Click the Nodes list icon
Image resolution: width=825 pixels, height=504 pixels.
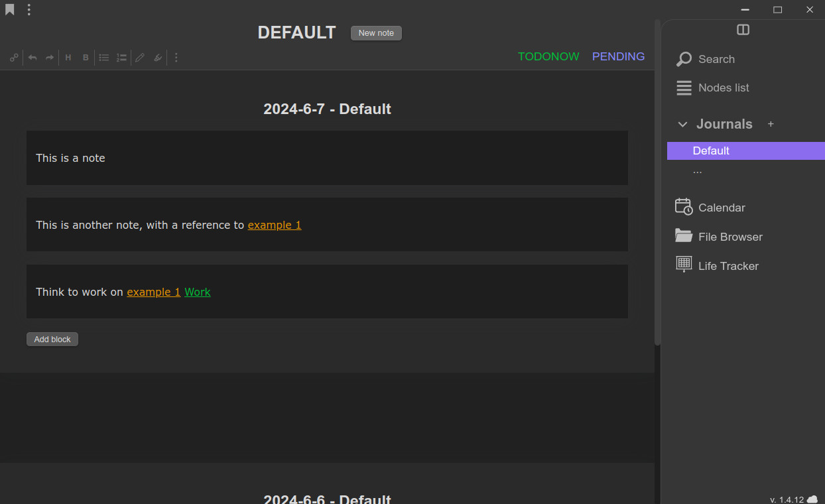684,88
